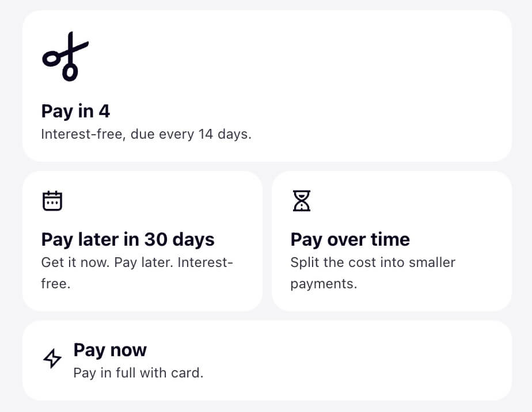Select the Pay over time heading
The width and height of the screenshot is (532, 412).
point(350,239)
